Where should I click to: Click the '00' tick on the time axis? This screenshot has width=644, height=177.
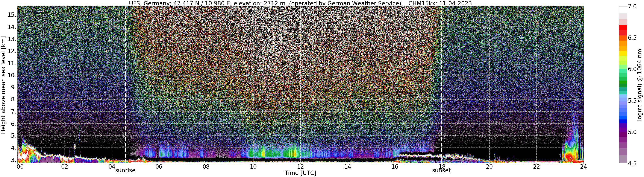(x=20, y=166)
